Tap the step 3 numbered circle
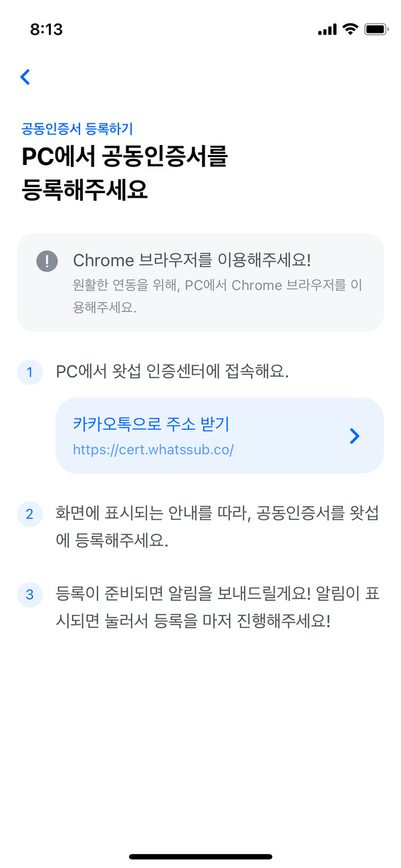Screen dimensions: 401x868 tap(30, 594)
